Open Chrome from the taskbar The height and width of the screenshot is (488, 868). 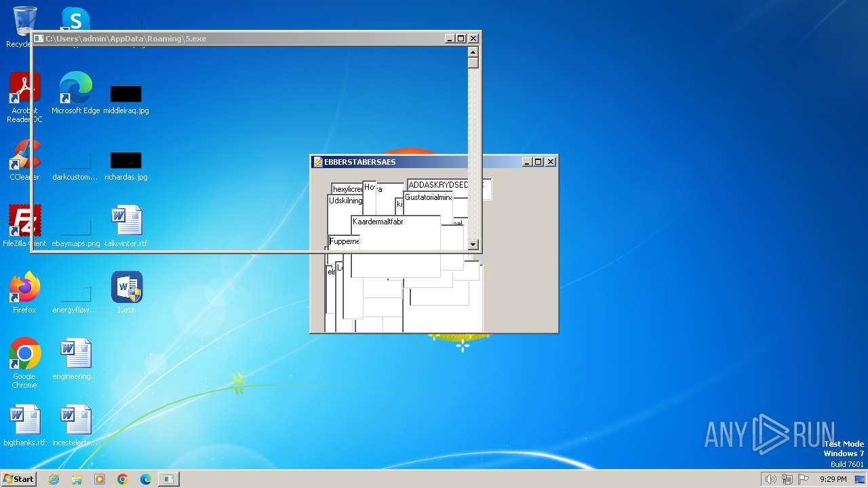click(123, 479)
